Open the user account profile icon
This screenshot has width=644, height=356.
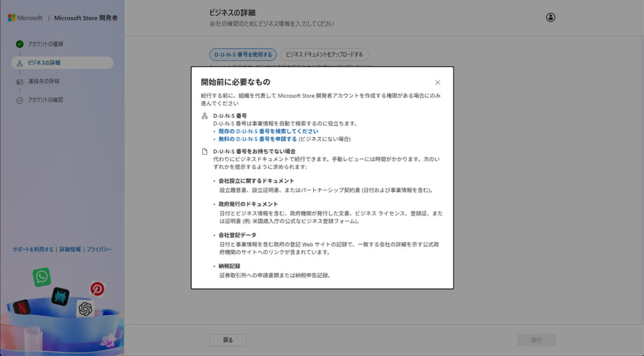click(551, 17)
